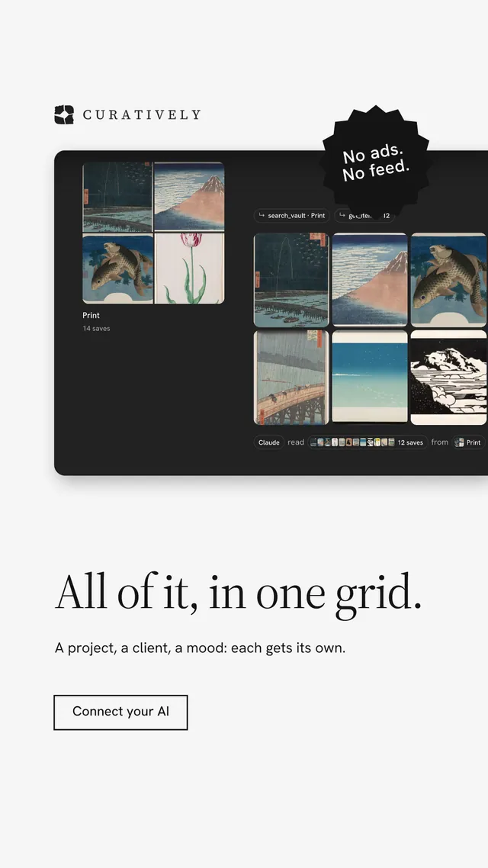Click the 14 saves count text
The height and width of the screenshot is (868, 488).
pyautogui.click(x=96, y=328)
